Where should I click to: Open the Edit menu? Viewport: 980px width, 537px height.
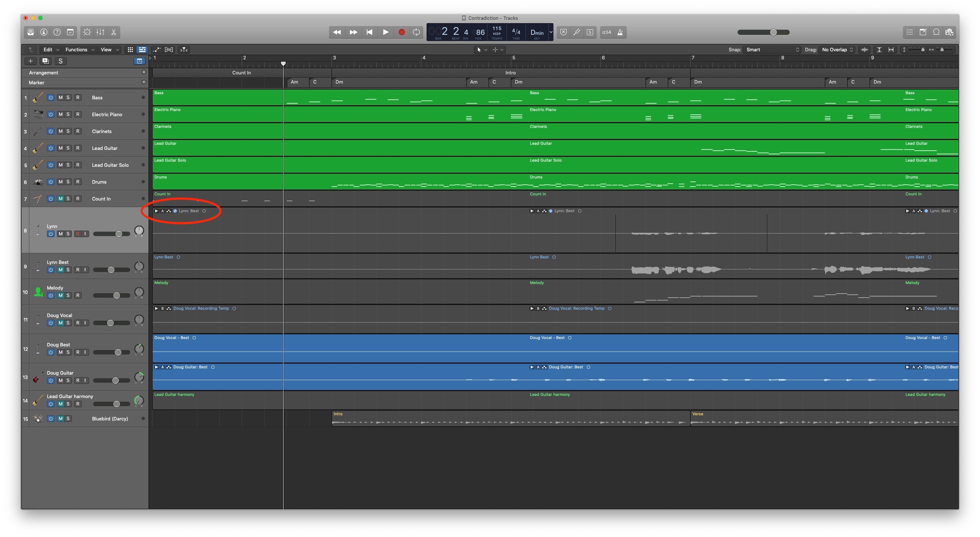coord(51,50)
